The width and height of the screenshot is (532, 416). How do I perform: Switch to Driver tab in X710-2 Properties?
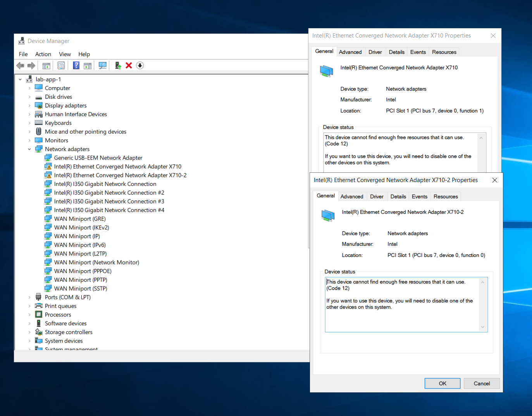(377, 196)
